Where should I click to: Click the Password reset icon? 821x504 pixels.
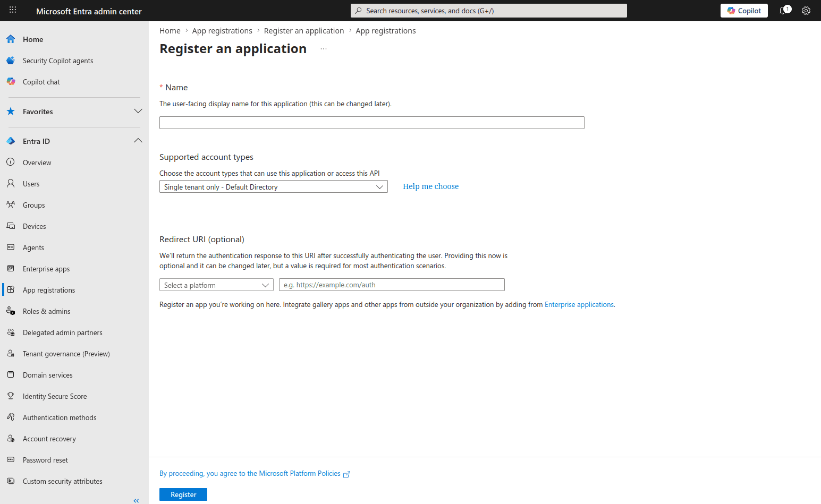coord(11,459)
